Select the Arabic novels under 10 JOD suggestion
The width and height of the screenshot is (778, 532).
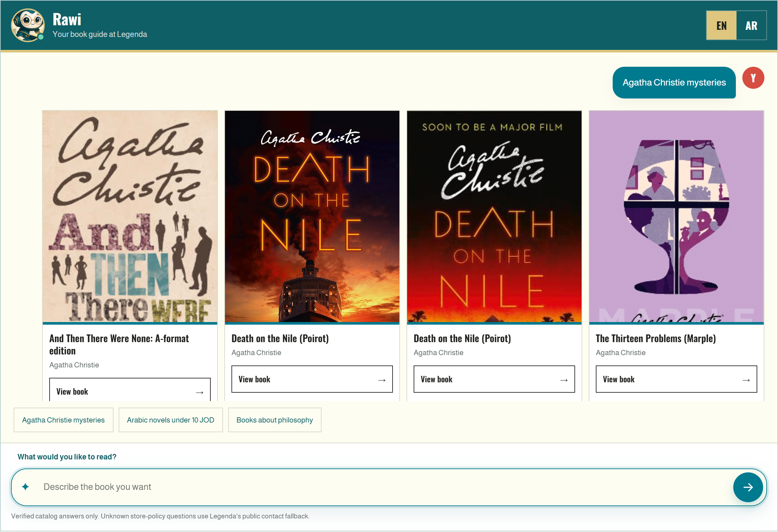point(171,420)
